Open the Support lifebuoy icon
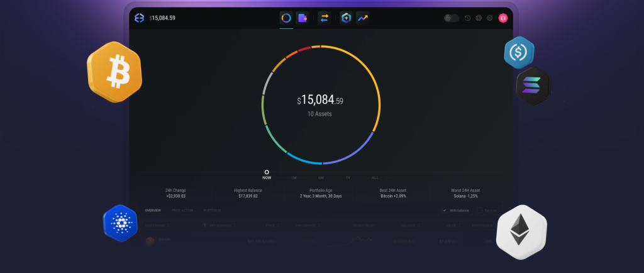 [479, 18]
